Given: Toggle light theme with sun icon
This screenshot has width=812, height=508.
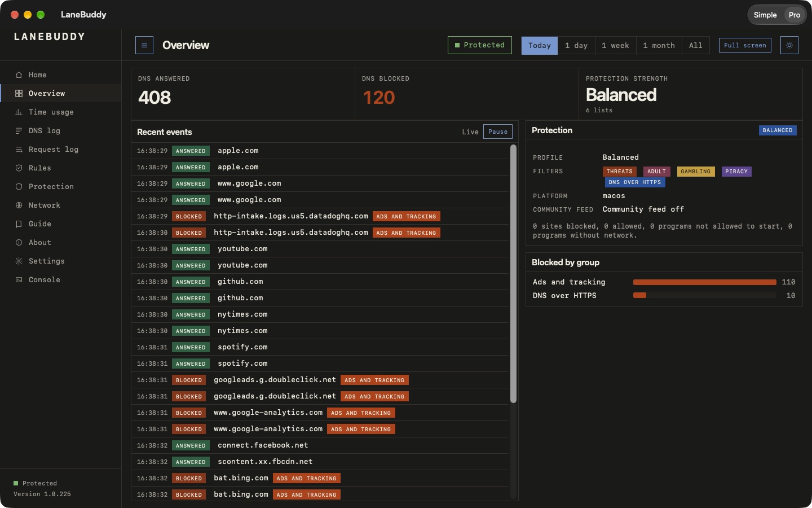Looking at the screenshot, I should coord(789,45).
